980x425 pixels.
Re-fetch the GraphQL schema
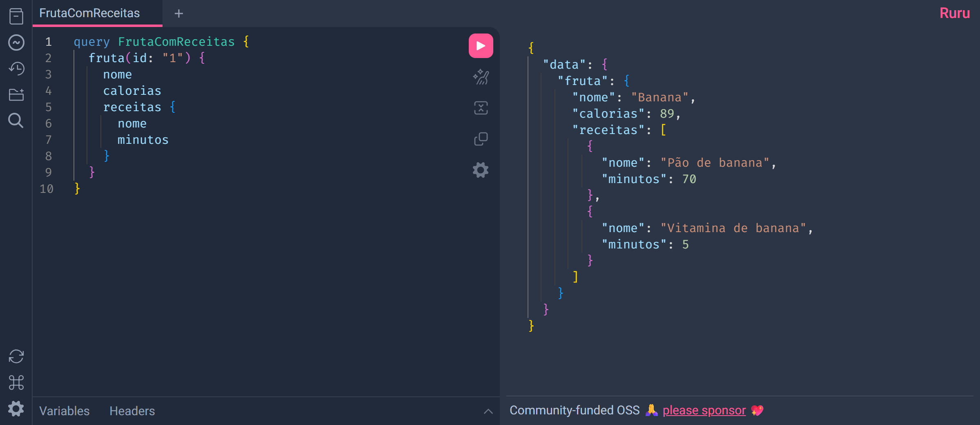(16, 356)
